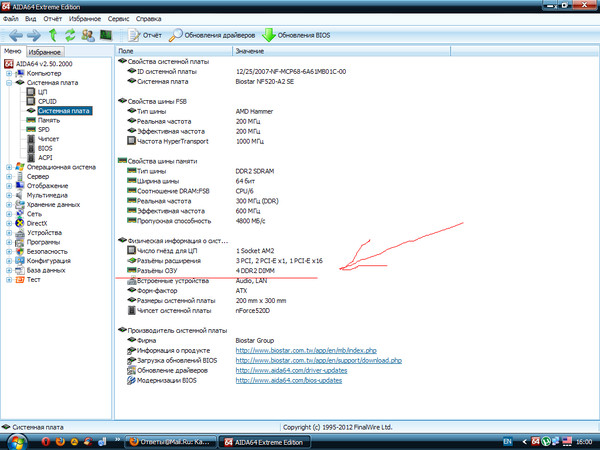Open the Файл menu
This screenshot has height=450, width=600.
point(10,19)
